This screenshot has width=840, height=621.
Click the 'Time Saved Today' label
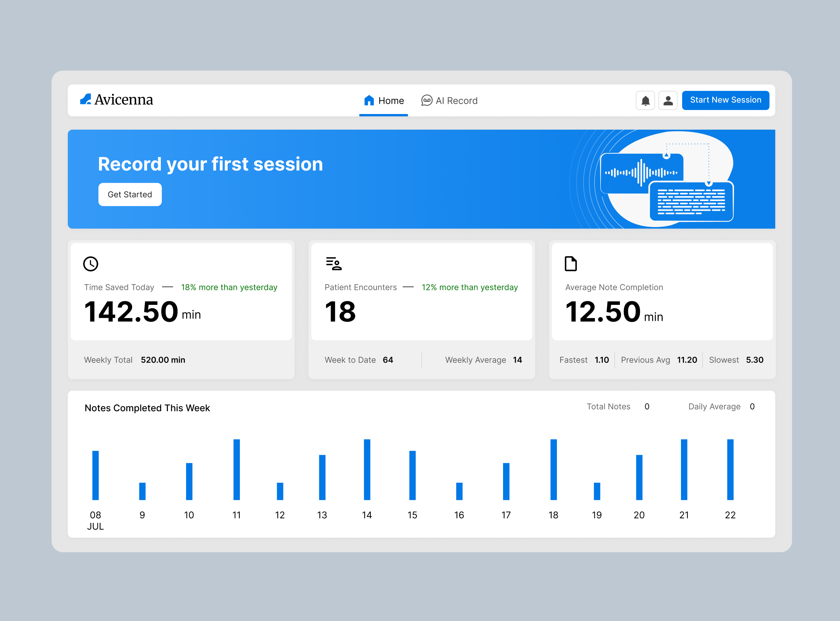(x=119, y=287)
